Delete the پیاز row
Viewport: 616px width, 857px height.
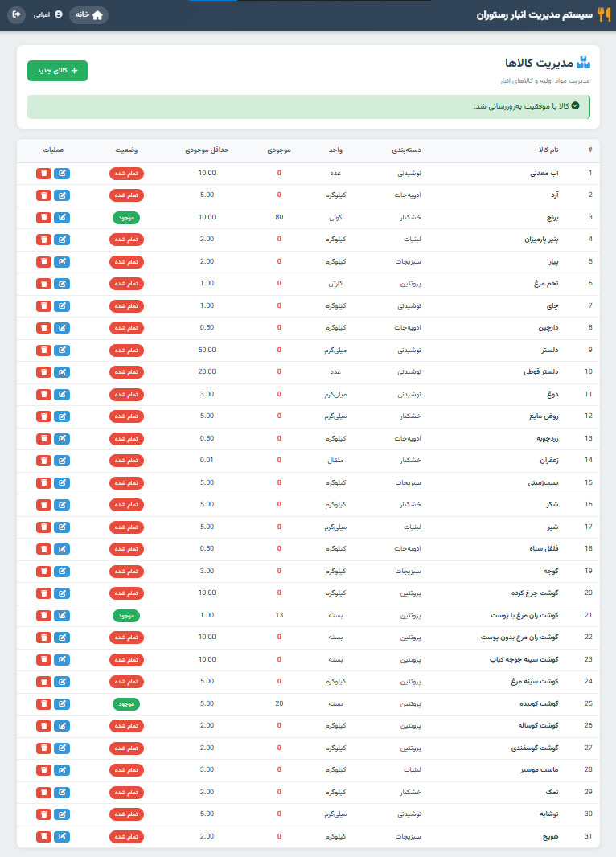tap(43, 262)
